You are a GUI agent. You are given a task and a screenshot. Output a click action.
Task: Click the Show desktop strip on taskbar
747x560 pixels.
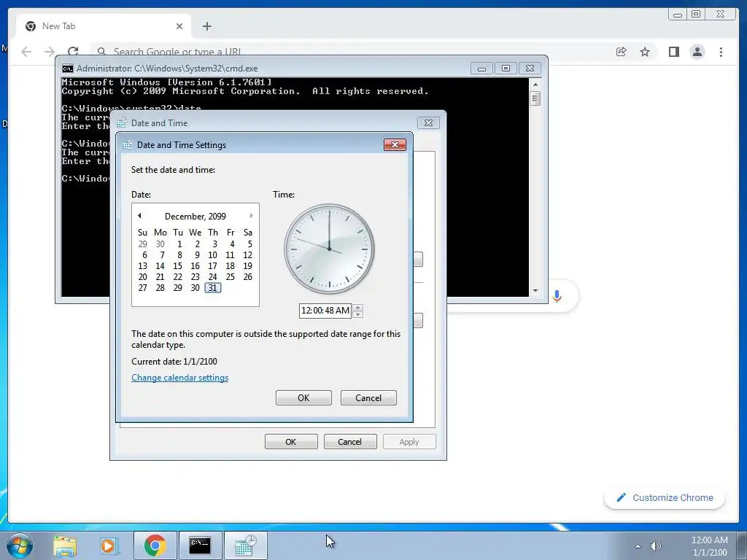click(x=742, y=545)
